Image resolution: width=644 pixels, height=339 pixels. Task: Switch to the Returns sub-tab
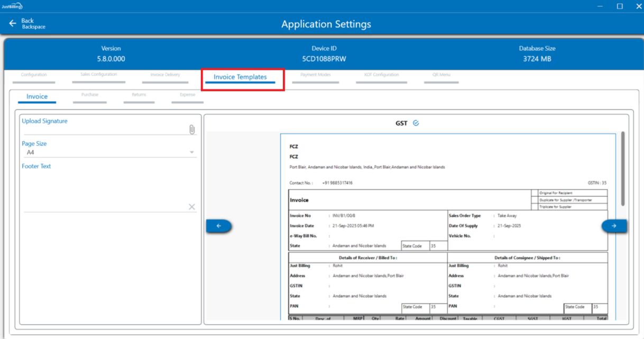139,95
